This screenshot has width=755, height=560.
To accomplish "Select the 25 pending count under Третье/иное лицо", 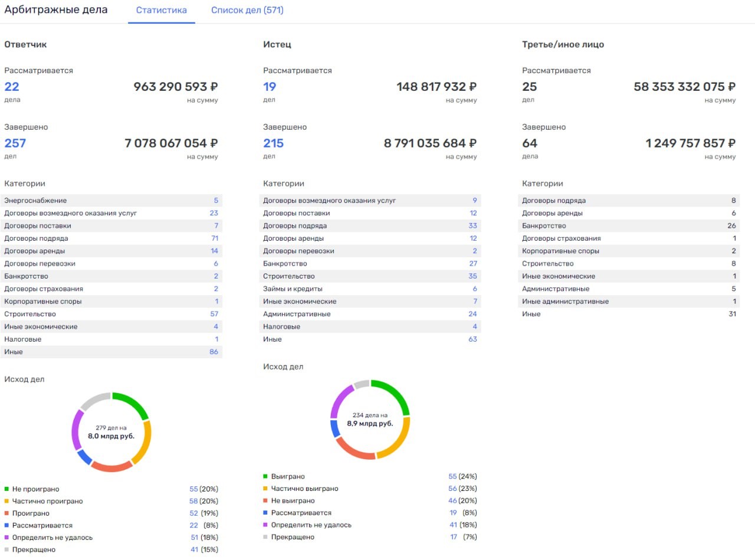I will tap(530, 87).
